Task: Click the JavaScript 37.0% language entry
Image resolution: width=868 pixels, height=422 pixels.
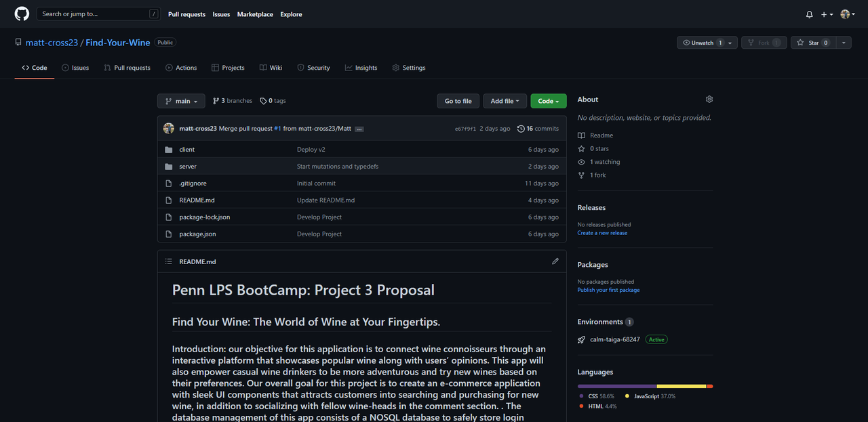Action: [x=650, y=396]
